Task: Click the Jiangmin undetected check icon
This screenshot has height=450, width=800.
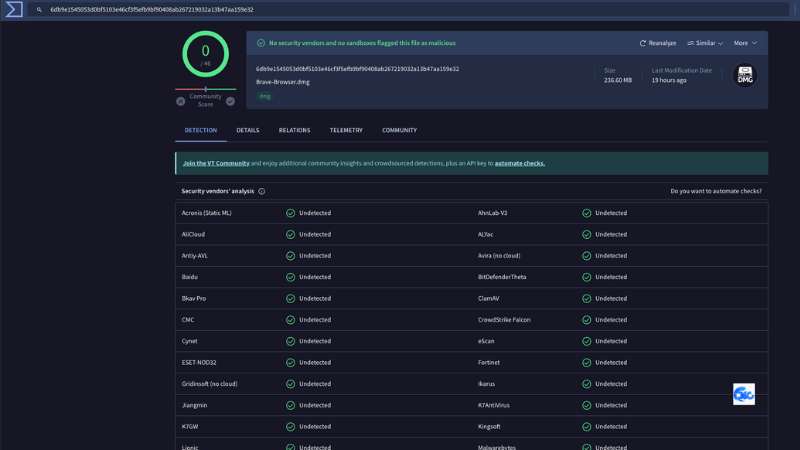Action: [x=290, y=406]
